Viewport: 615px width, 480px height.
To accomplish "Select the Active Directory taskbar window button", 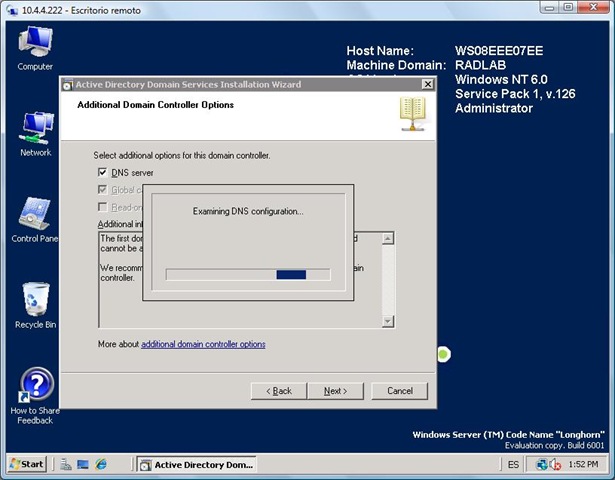I will point(196,465).
